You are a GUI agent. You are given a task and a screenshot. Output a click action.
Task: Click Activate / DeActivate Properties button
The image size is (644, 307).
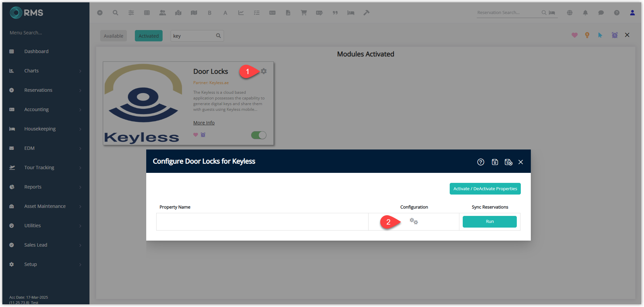(x=485, y=189)
